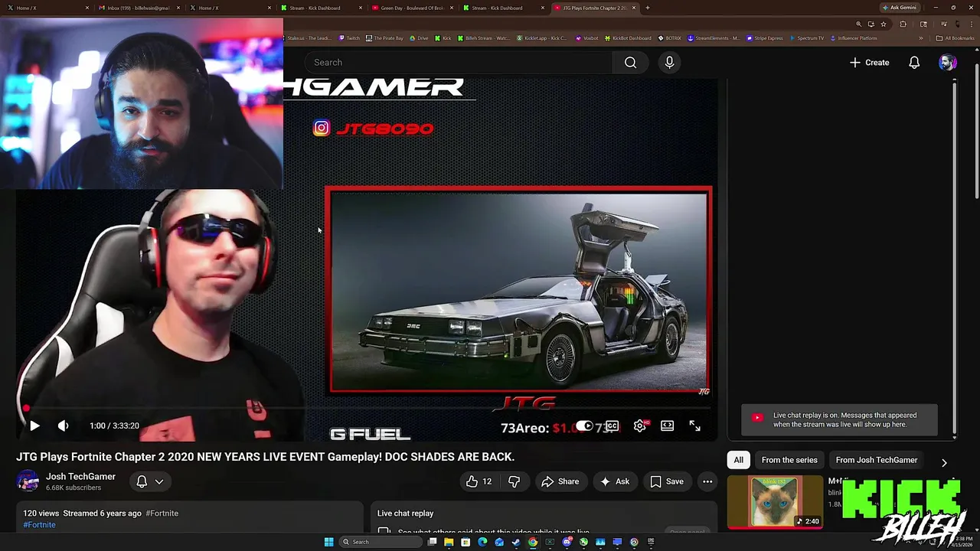Screen dimensions: 980x551
Task: Enter fullscreen with the player's expand icon
Action: click(695, 425)
